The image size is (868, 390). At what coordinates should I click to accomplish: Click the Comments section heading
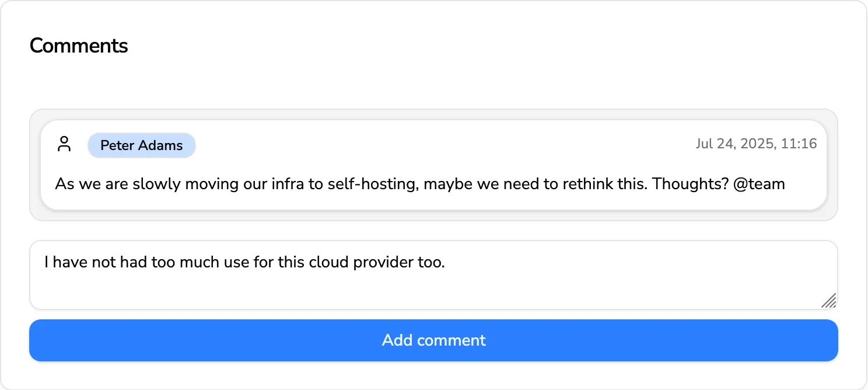click(79, 46)
